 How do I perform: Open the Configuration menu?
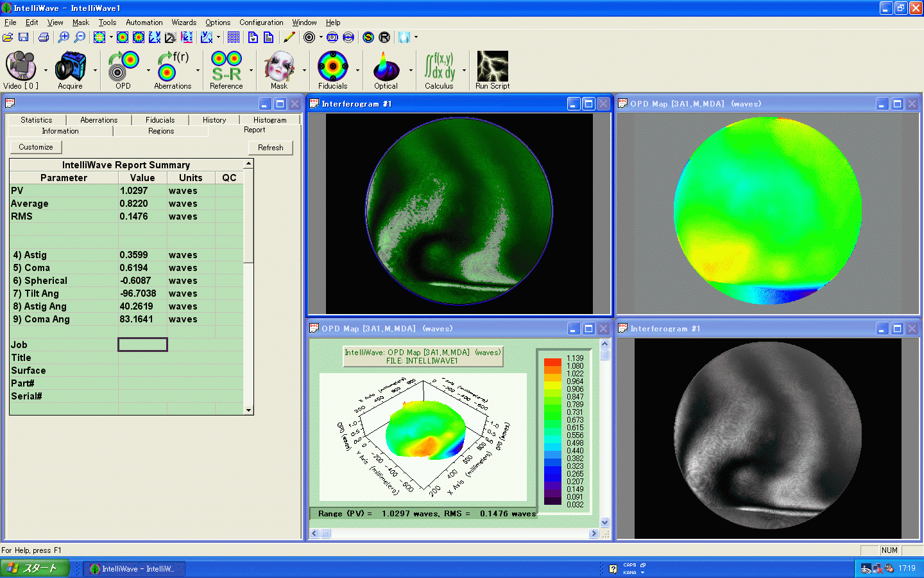[x=261, y=22]
